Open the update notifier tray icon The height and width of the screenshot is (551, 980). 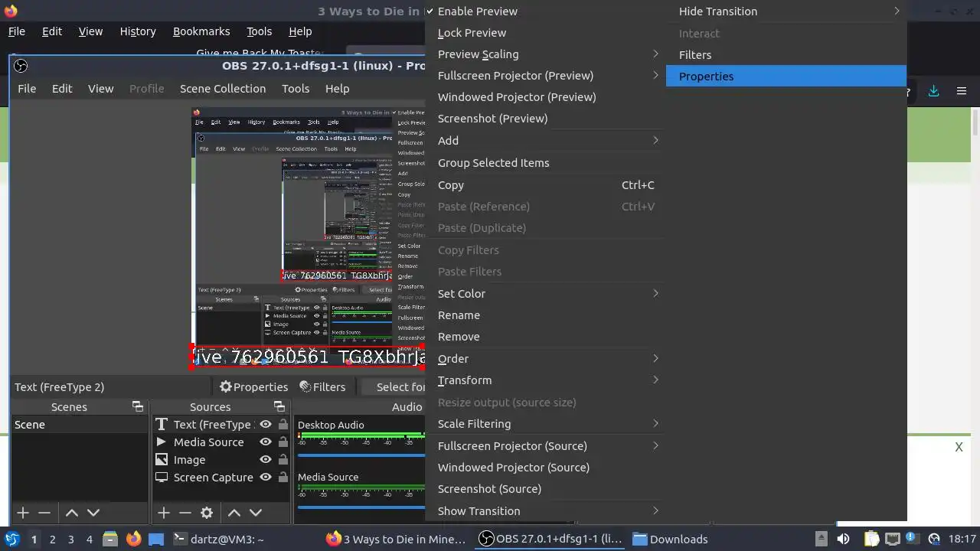(x=934, y=539)
